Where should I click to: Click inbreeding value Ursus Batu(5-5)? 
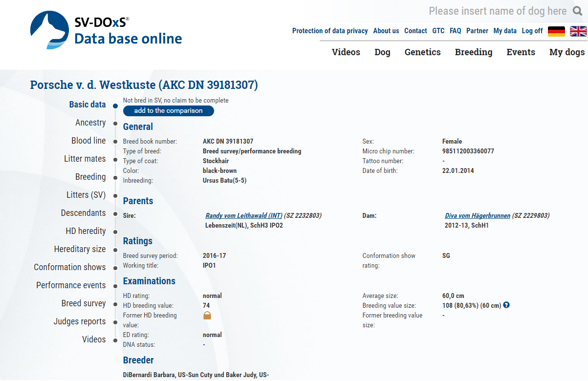225,180
